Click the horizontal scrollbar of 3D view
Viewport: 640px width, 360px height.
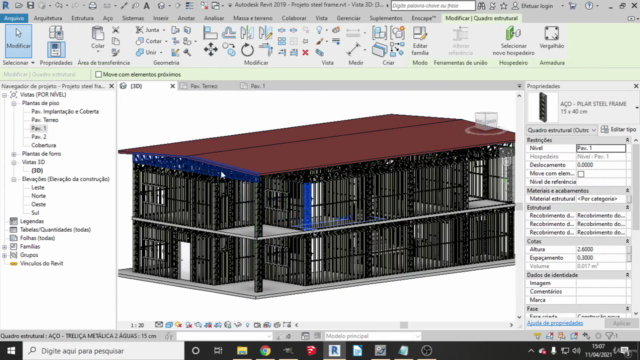404,325
